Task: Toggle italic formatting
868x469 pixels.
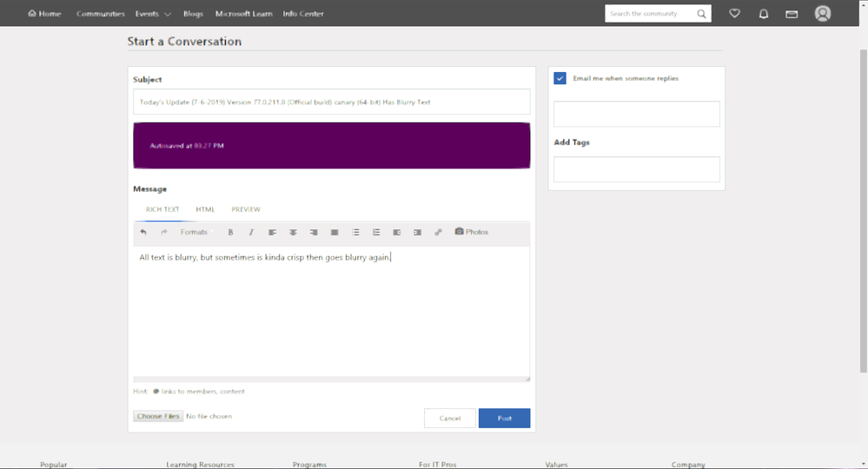Action: [251, 232]
